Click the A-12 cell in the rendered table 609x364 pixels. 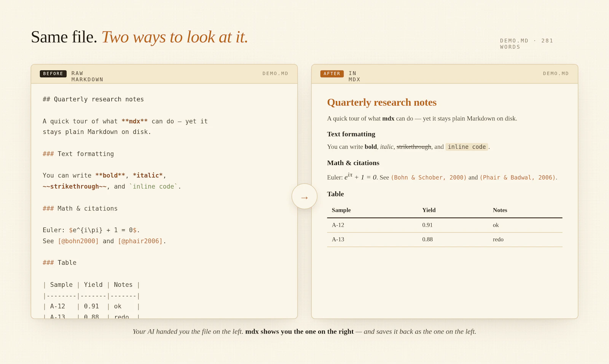(338, 225)
